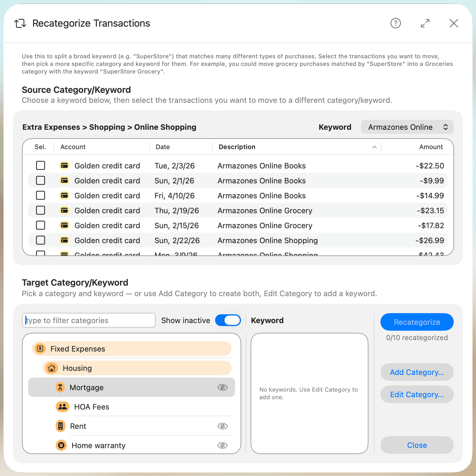Image resolution: width=476 pixels, height=476 pixels.
Task: Click the Golden credit card account icon
Action: (64, 166)
